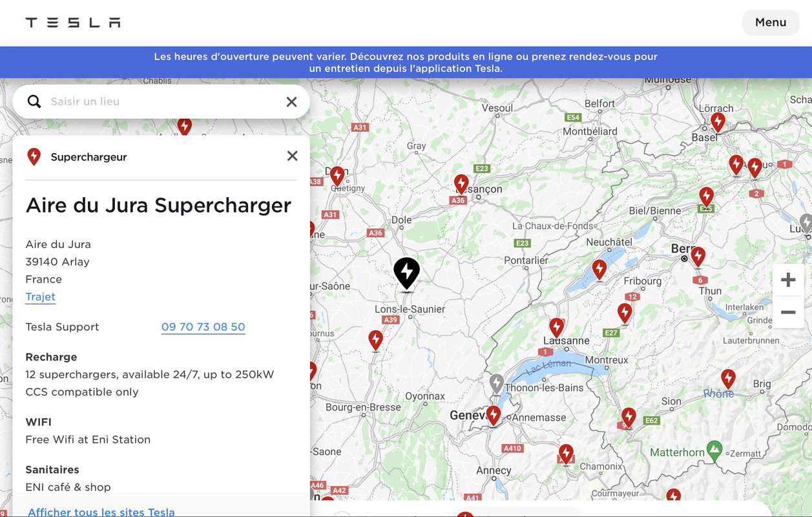Select the gray pin at Thonon-les-Bains
This screenshot has width=812, height=517.
496,384
